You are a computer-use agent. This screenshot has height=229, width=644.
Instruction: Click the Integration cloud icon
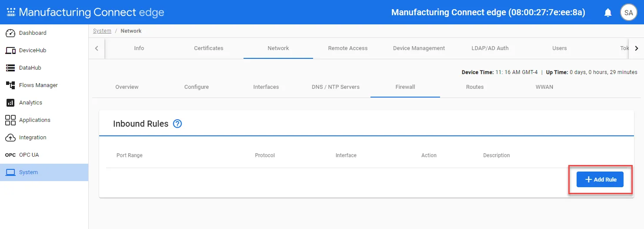point(10,138)
